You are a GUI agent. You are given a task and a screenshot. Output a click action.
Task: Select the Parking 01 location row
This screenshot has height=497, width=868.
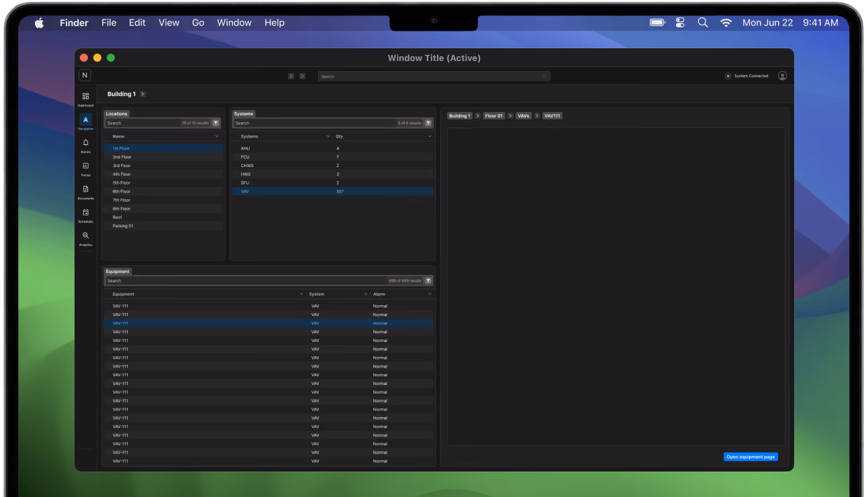click(163, 226)
